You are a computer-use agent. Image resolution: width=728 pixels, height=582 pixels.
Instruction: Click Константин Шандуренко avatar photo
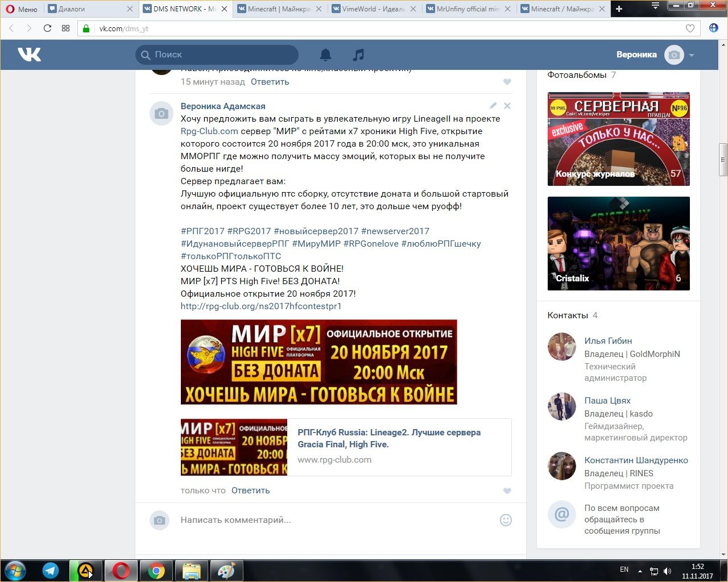point(562,466)
